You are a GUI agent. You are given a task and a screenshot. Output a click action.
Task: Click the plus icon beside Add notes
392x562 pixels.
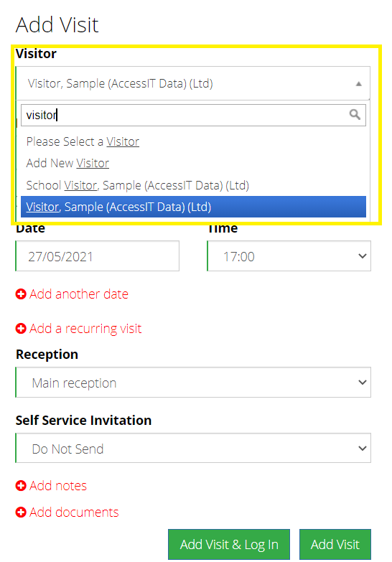(x=21, y=486)
